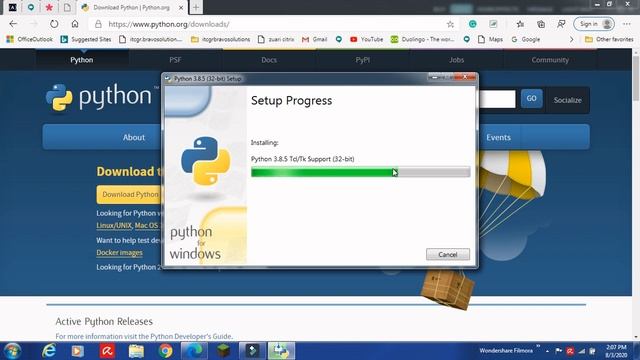Cancel the Python 3.8.5 setup
The height and width of the screenshot is (360, 640).
[448, 254]
